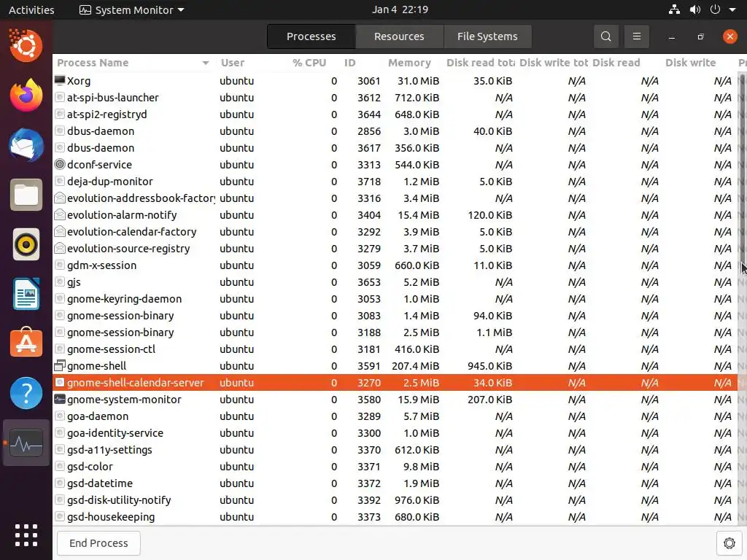
Task: Click the Xorg process icon
Action: click(60, 80)
